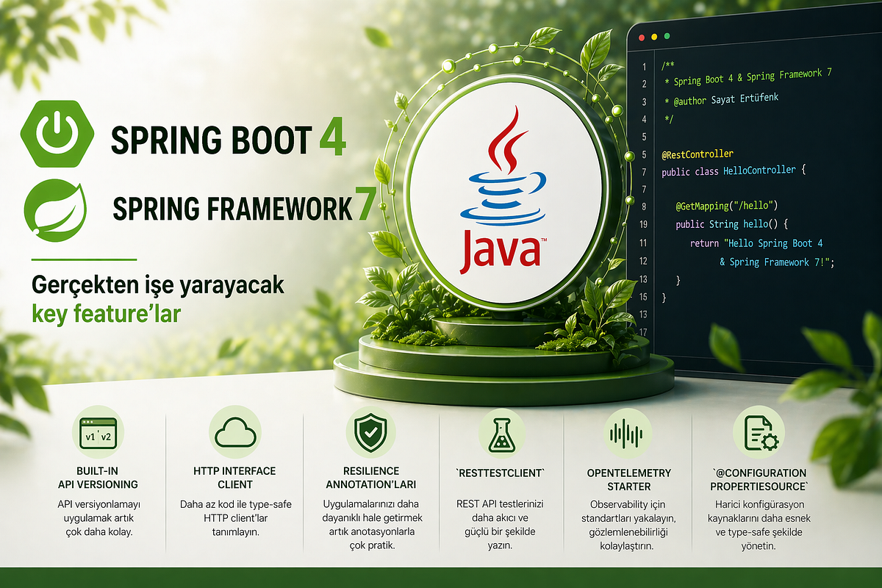Click description "Uygulamalarınızı daha dayanıklı hale getirmek"
Screen dimensions: 882x588
(x=370, y=511)
